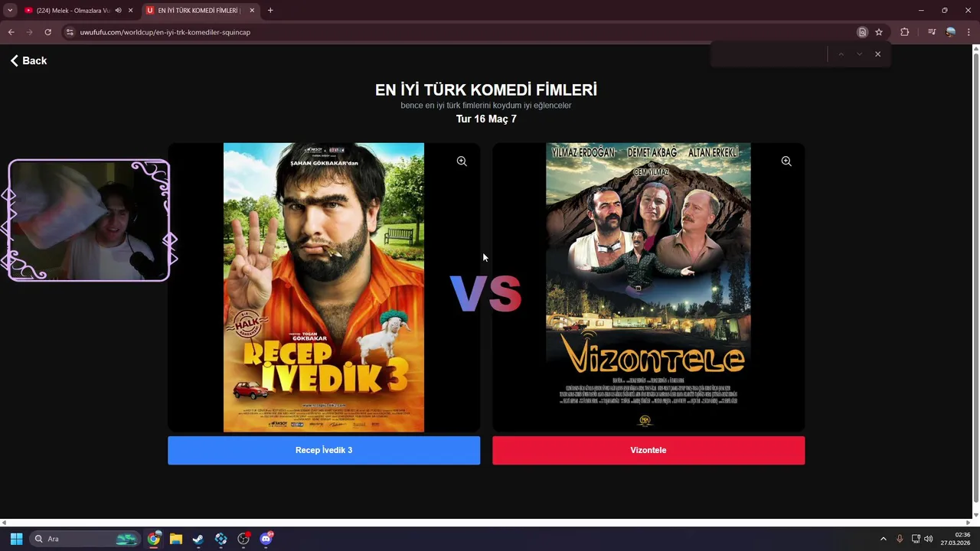Open File Explorer from the taskbar
Screen dimensions: 980x551
coord(176,539)
